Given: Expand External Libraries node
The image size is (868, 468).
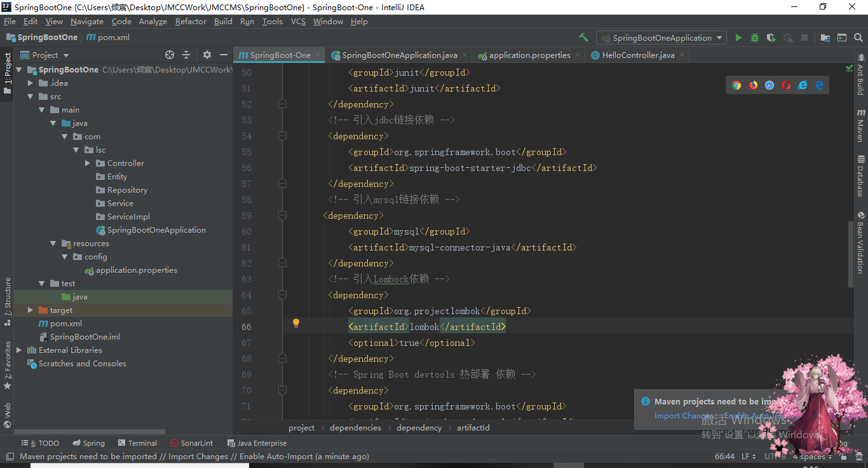Looking at the screenshot, I should click(x=19, y=350).
